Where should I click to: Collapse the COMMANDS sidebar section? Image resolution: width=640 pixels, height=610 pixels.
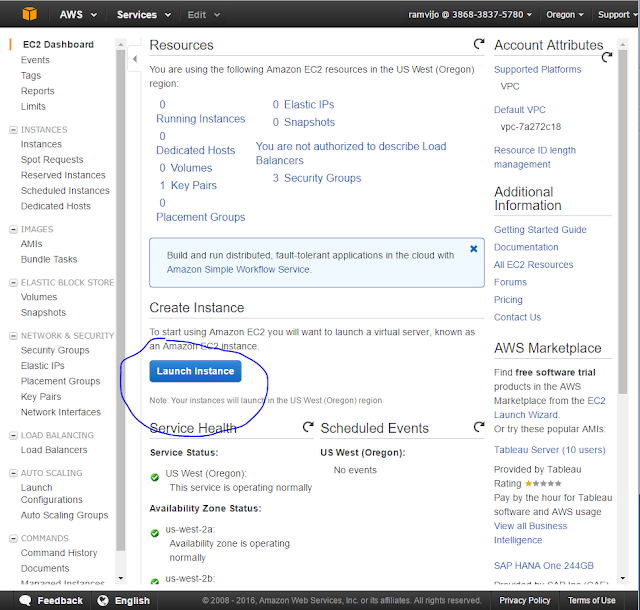(13, 538)
